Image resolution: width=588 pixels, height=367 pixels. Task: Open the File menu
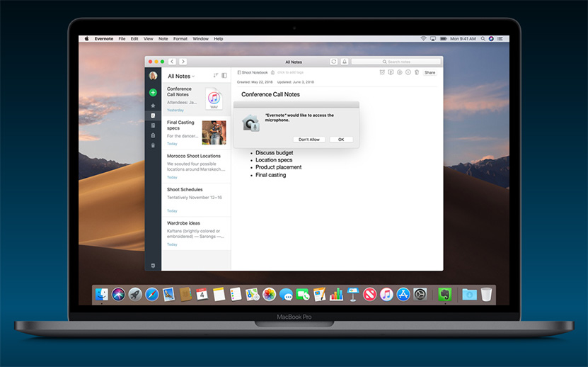(122, 39)
